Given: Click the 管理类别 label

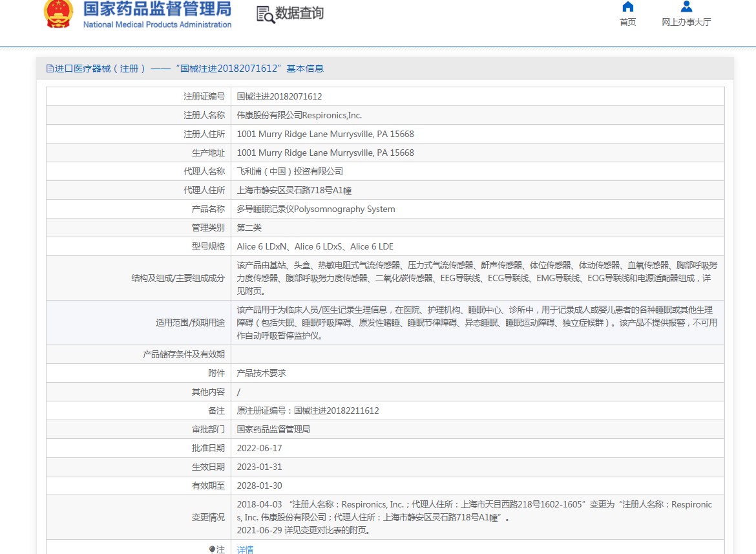Looking at the screenshot, I should (x=208, y=228).
